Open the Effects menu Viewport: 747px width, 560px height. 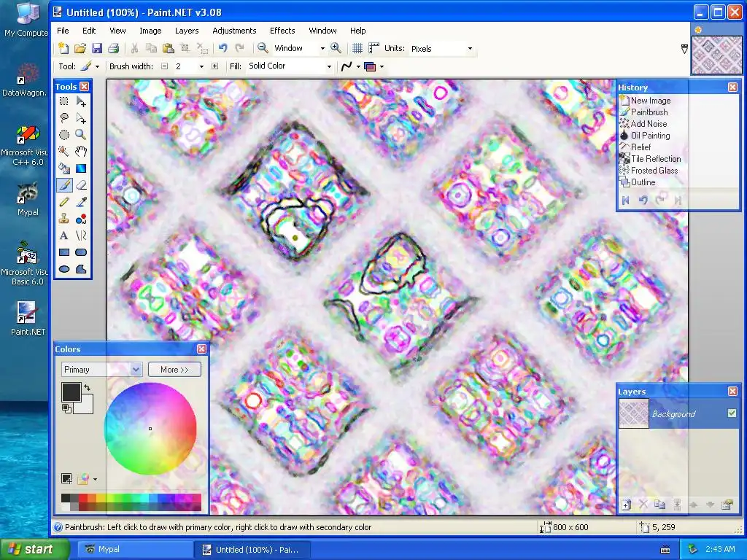tap(282, 31)
